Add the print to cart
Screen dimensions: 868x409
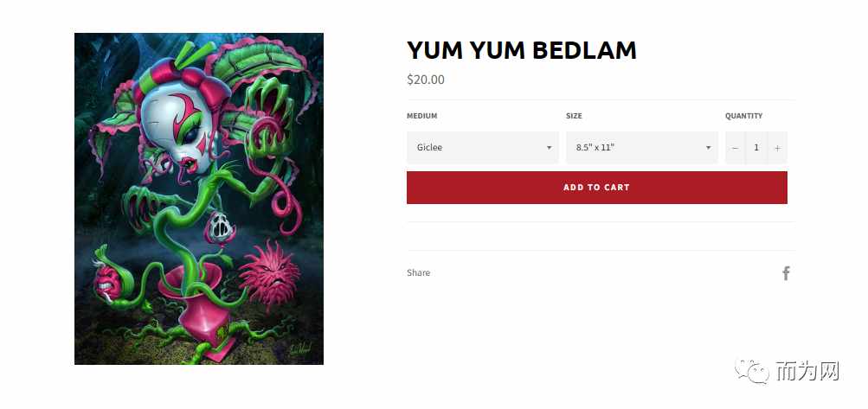(x=597, y=188)
